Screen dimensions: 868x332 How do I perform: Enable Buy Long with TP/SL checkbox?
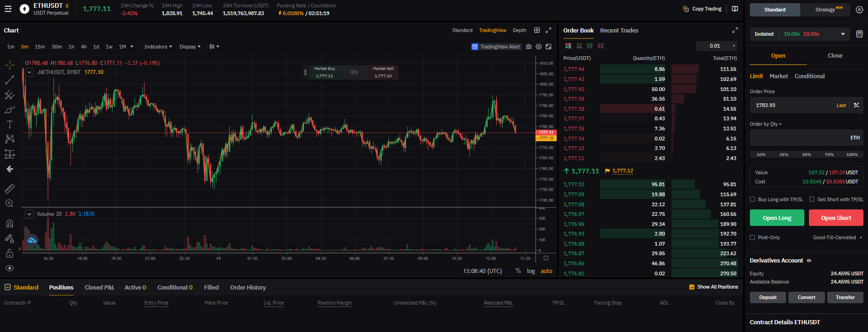point(753,199)
